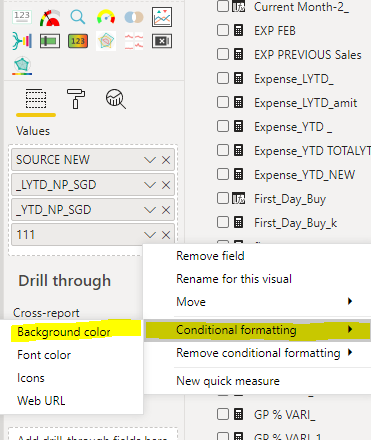Open the SOURCE NEW field dropdown chevron
Viewport: 371px width, 440px height.
(x=150, y=160)
